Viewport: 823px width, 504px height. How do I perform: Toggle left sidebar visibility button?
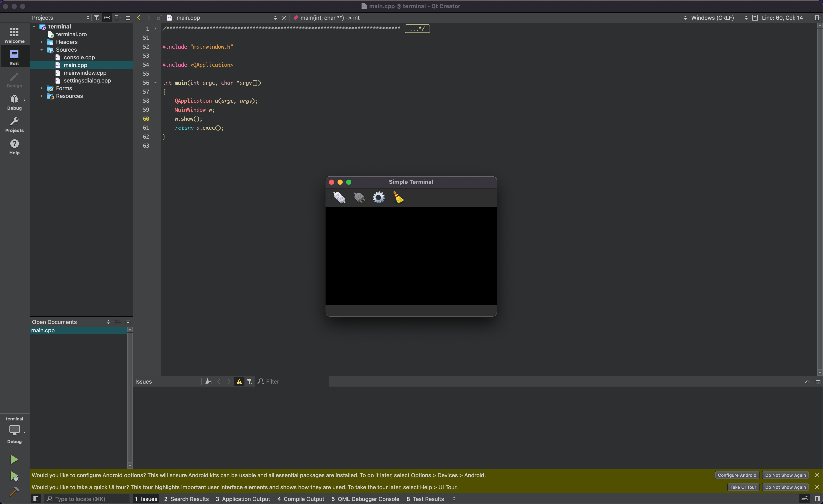point(36,499)
